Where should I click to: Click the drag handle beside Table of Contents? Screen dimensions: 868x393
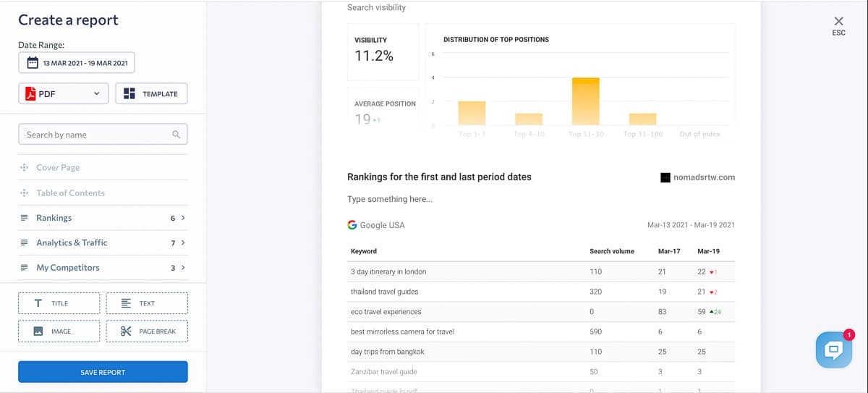tap(24, 193)
